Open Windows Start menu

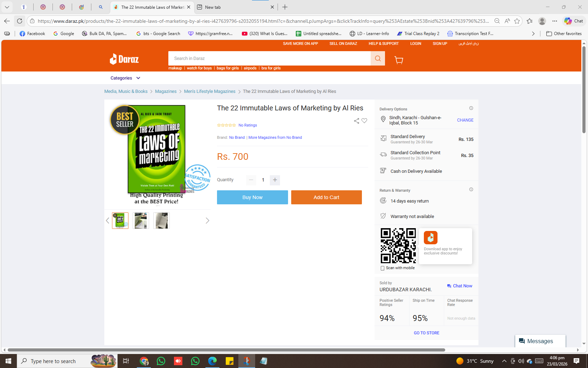pos(8,361)
